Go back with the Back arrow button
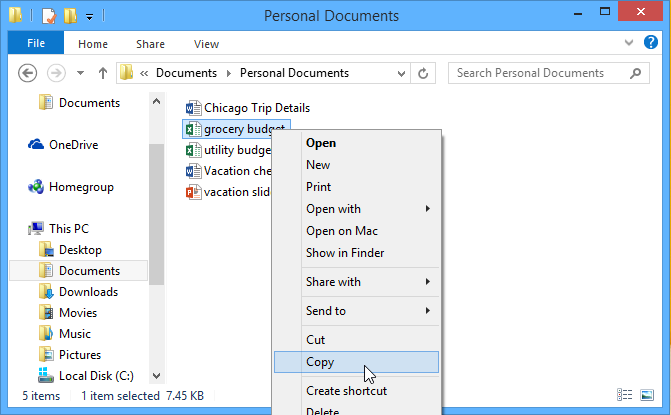The image size is (671, 415). 28,73
